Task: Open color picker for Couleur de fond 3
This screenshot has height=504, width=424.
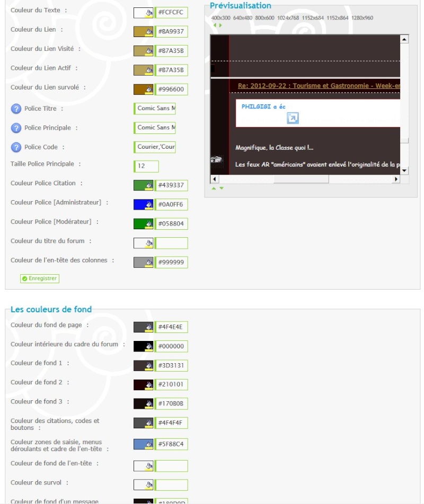Action: click(144, 404)
